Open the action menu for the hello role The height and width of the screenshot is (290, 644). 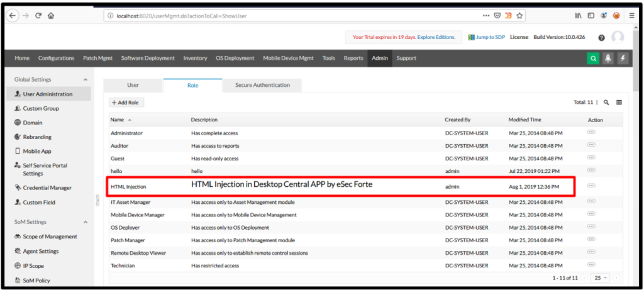tap(591, 170)
